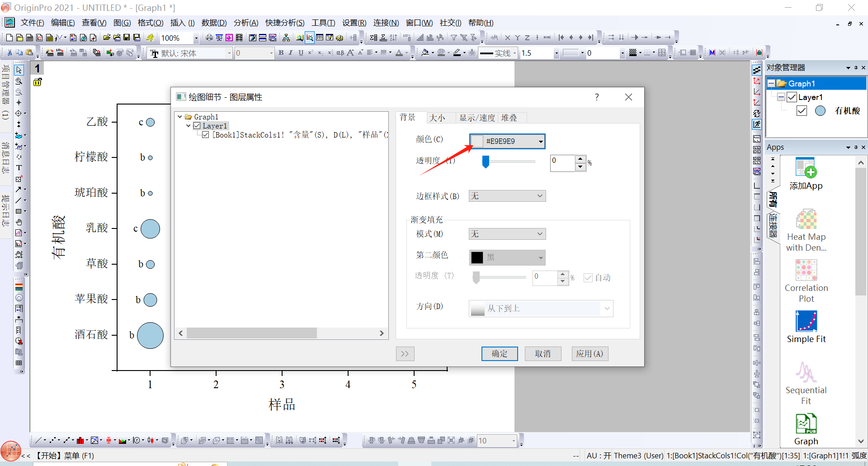868x466 pixels.
Task: Uncheck Layer1 in Object Manager
Action: click(792, 97)
